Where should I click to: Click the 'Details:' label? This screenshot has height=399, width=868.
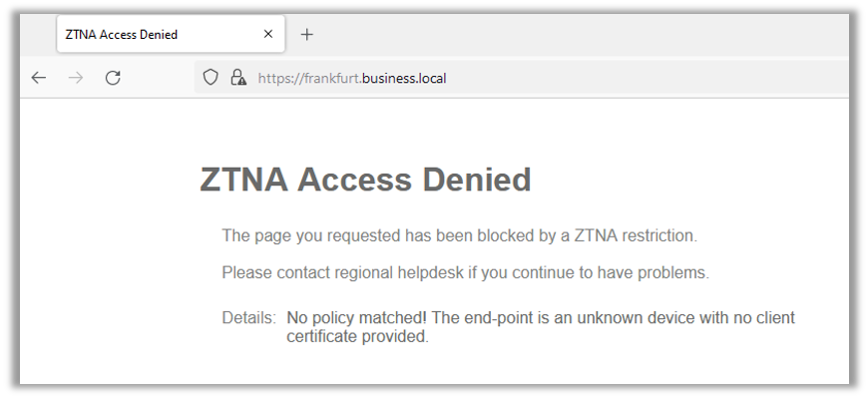click(x=248, y=318)
